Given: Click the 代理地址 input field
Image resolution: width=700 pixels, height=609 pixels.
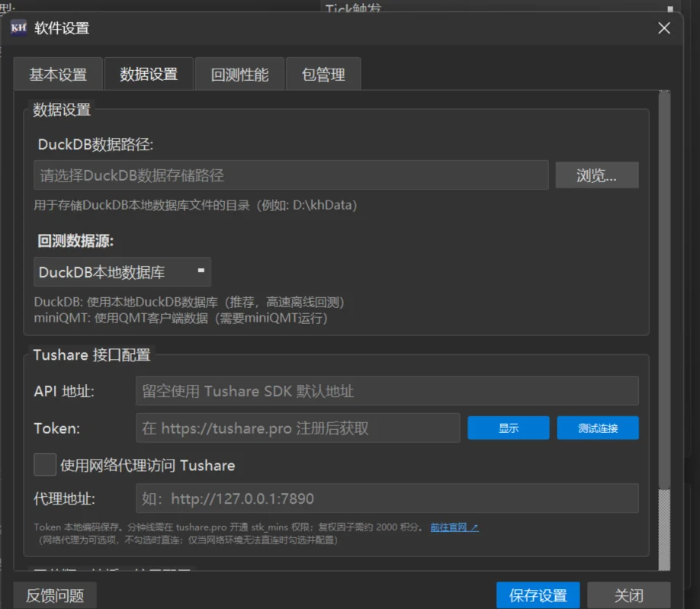Looking at the screenshot, I should 387,498.
